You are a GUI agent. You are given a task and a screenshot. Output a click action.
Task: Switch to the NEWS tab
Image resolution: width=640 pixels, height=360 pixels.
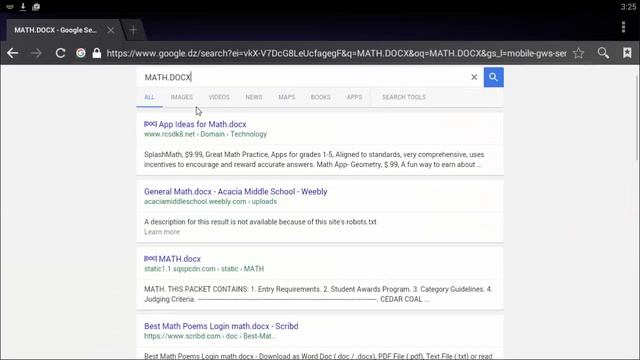254,97
